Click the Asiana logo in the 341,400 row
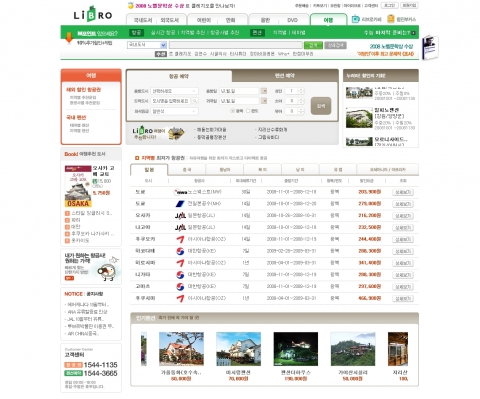Screen dimensions: 480x399 [x=180, y=263]
